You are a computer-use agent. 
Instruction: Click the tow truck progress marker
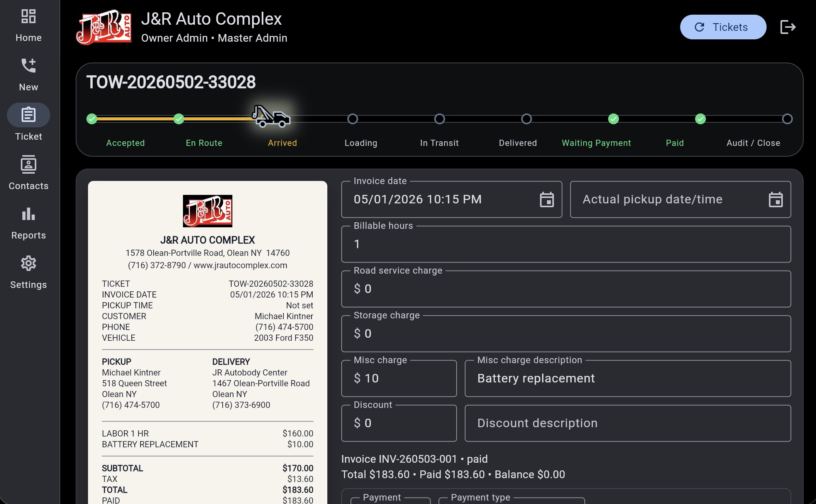271,117
